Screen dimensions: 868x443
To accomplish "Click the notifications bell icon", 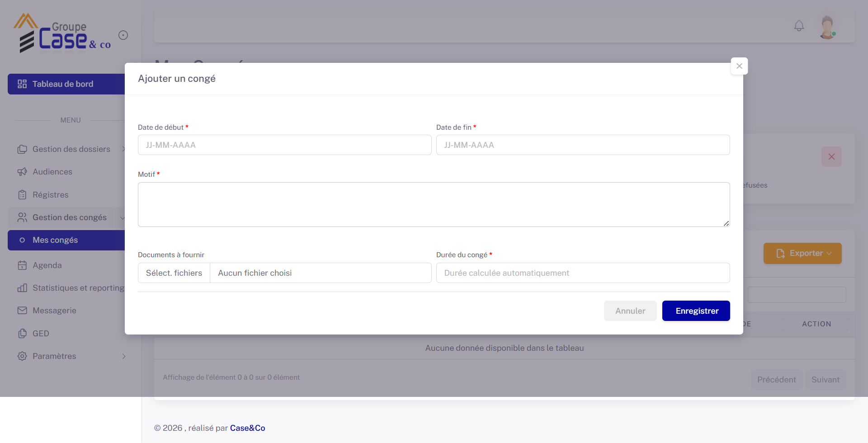I will 799,26.
